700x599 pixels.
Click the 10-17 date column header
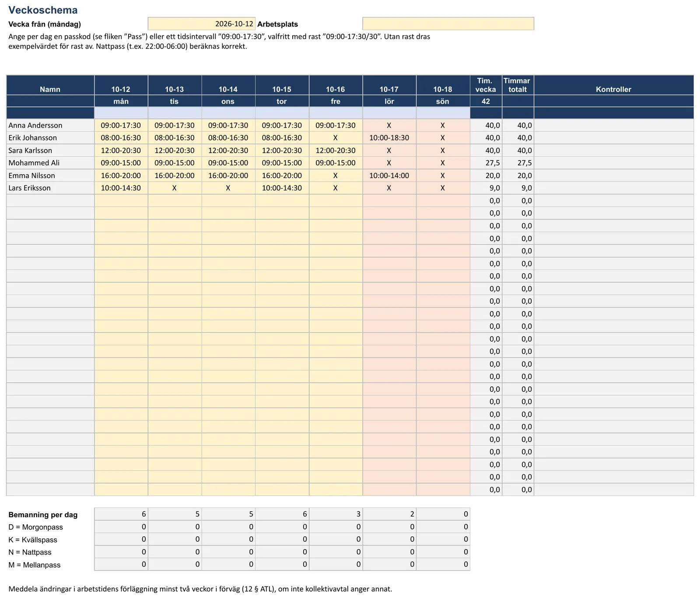tap(389, 85)
